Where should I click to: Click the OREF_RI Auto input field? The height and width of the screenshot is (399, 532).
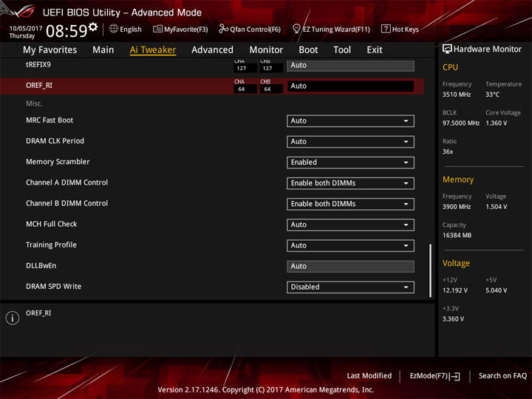pyautogui.click(x=350, y=86)
